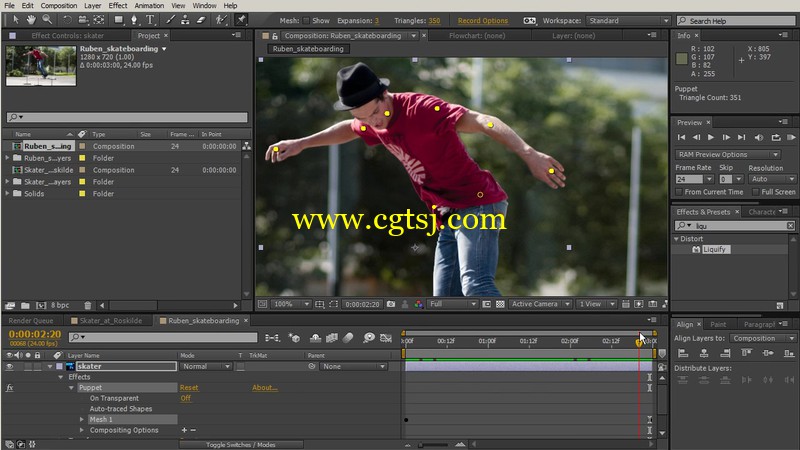Image resolution: width=800 pixels, height=450 pixels.
Task: Hide the skater layer with eye icon
Action: (9, 366)
